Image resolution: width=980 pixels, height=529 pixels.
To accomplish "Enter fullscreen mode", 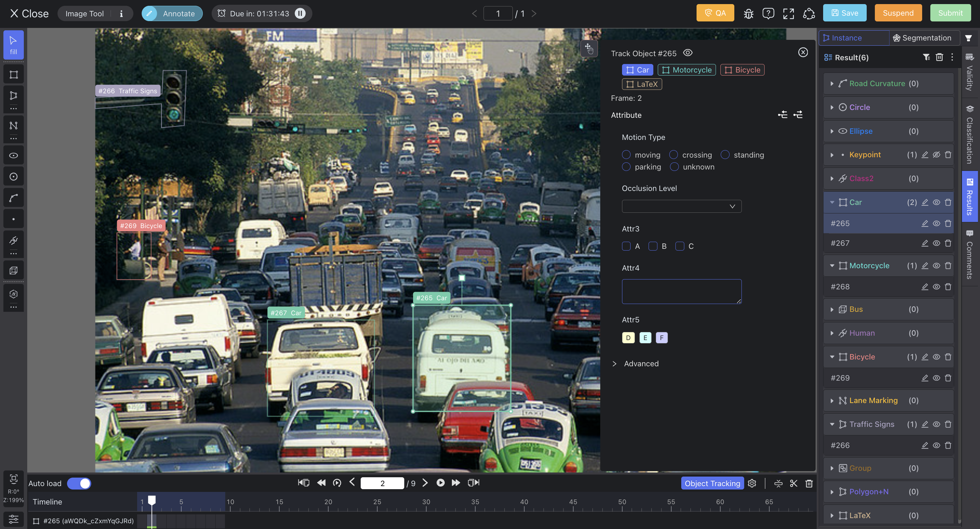I will [x=788, y=14].
